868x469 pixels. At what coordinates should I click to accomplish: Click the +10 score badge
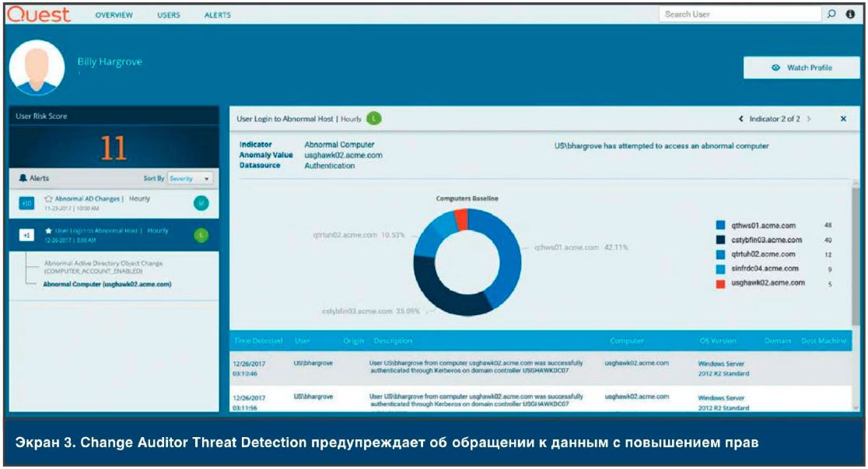click(26, 203)
